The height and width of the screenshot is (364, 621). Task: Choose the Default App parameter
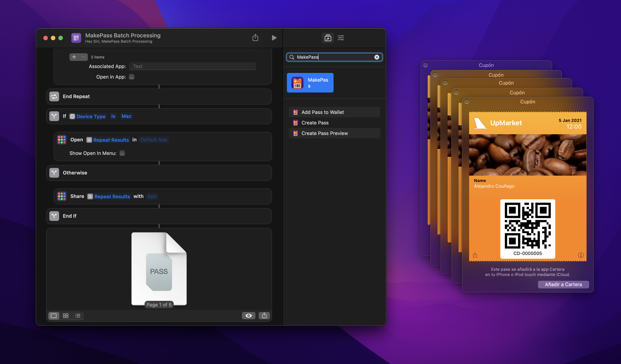(x=154, y=140)
